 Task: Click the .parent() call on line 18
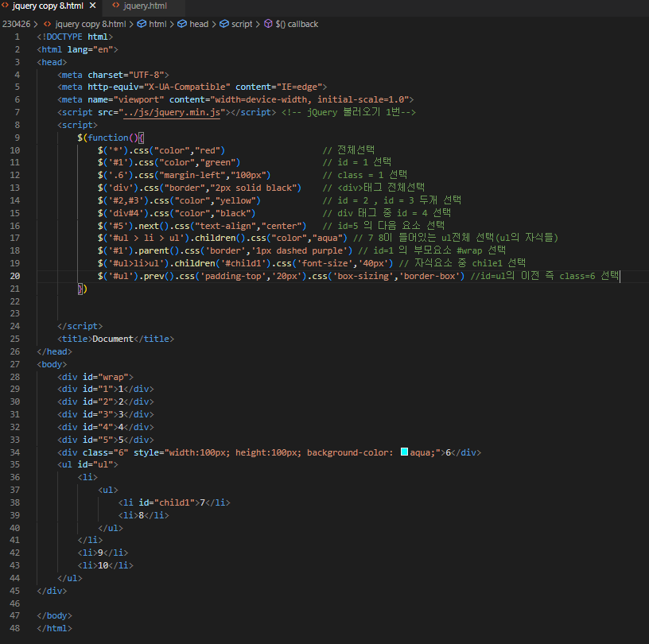[157, 250]
